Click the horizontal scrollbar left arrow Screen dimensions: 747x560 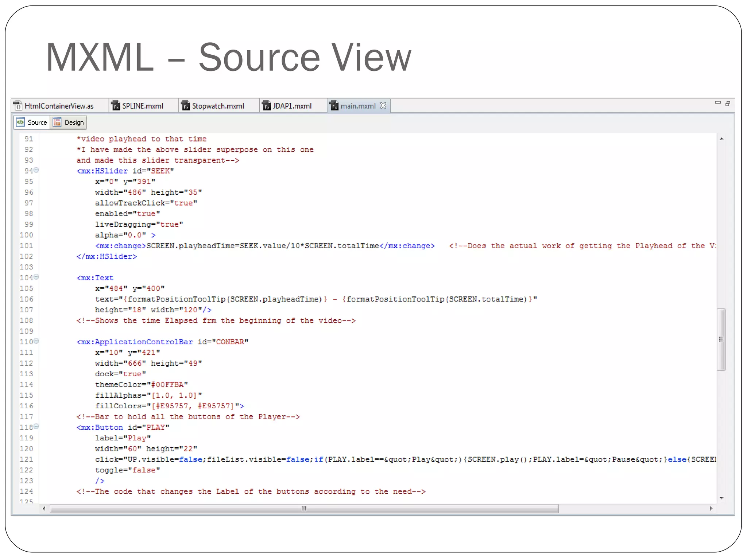[44, 509]
